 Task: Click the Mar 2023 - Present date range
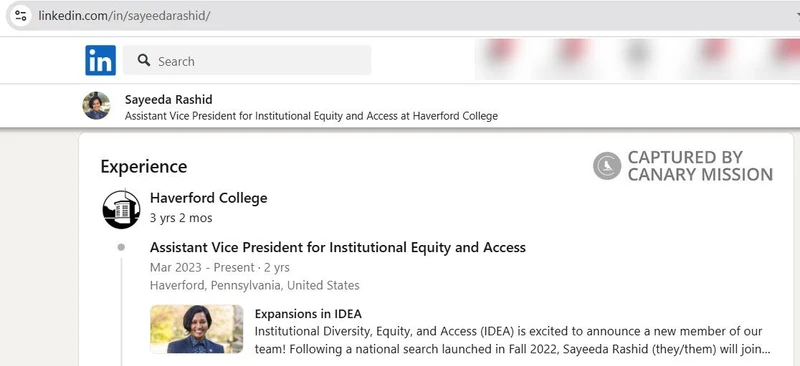coord(219,267)
